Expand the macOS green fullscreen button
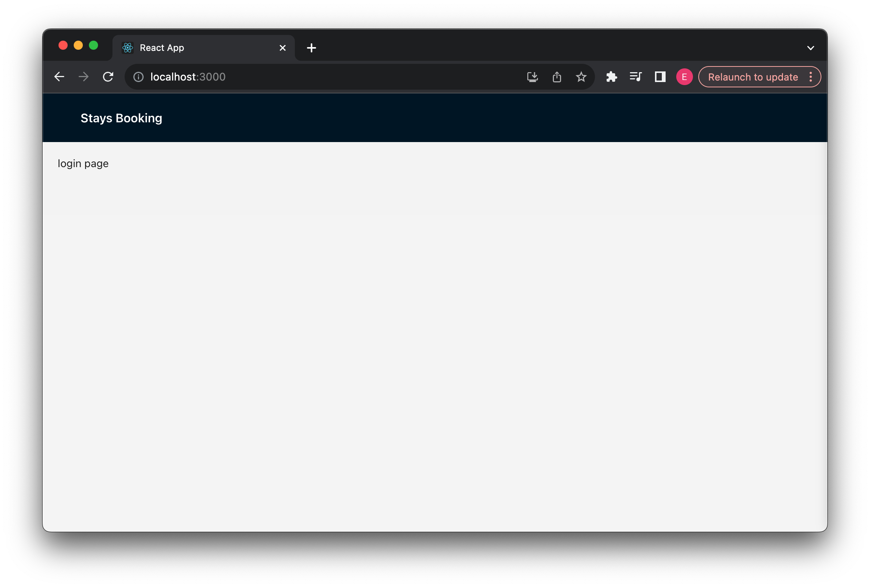 click(x=93, y=45)
